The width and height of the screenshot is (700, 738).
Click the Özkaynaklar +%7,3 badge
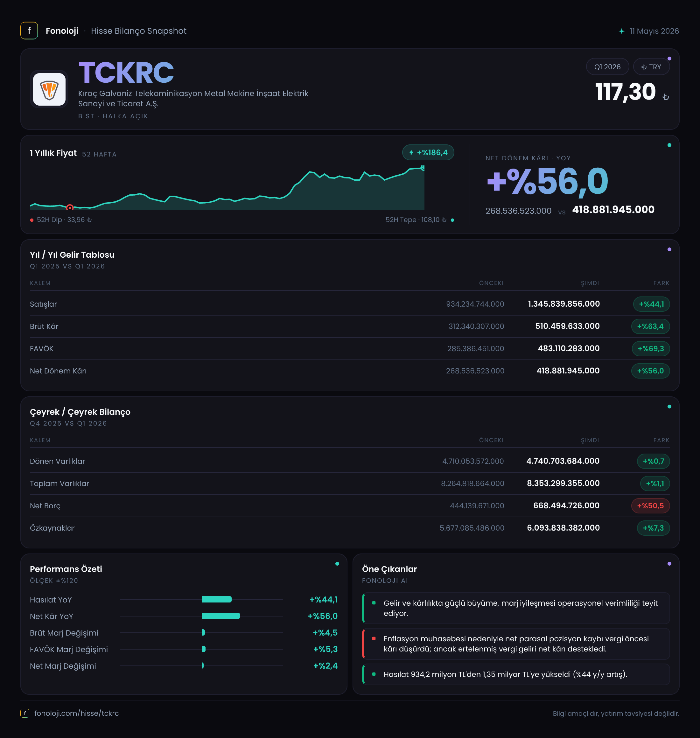click(653, 528)
